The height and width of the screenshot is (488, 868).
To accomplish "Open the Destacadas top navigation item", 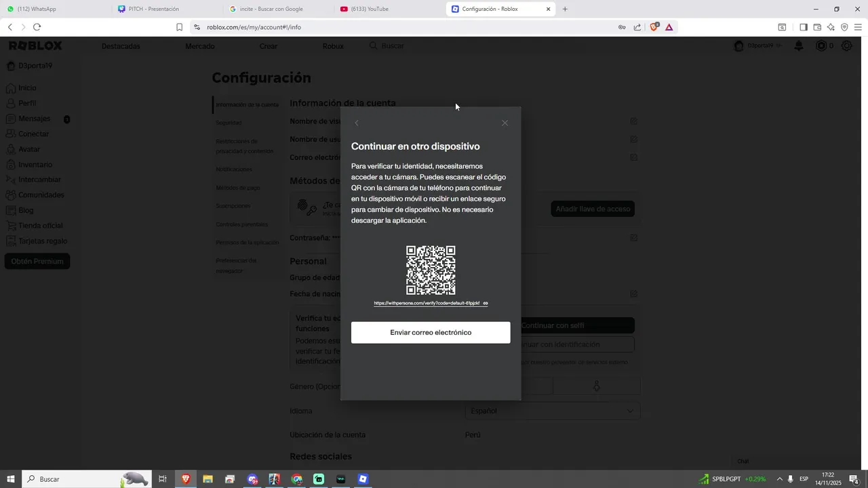I will (x=121, y=46).
